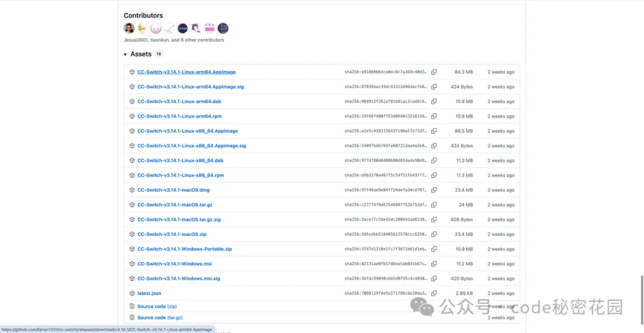
Task: Copy sha256 of Windows.msi
Action: (434, 264)
